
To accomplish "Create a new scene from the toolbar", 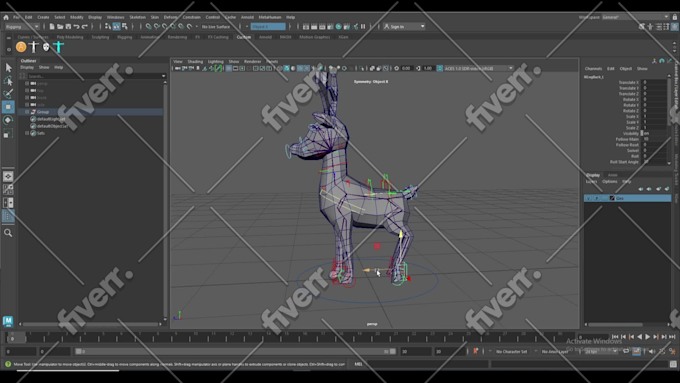I will point(52,27).
